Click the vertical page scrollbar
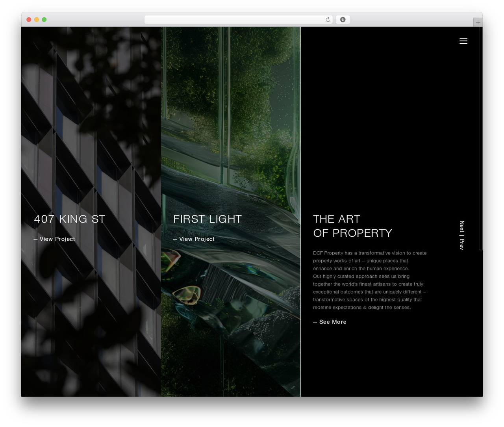Image resolution: width=504 pixels, height=427 pixels. [480, 138]
